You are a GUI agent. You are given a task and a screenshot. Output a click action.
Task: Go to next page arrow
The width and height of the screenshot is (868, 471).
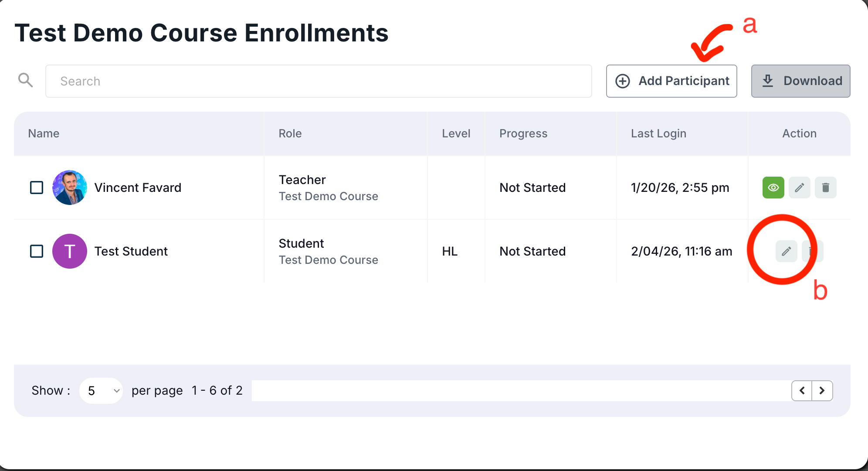(x=822, y=390)
